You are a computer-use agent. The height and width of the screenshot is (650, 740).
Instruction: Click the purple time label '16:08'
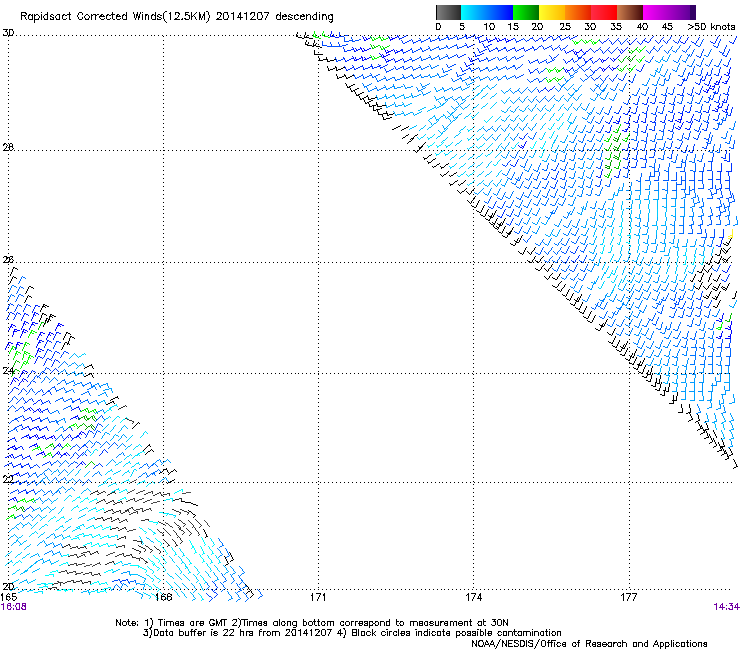point(14,607)
